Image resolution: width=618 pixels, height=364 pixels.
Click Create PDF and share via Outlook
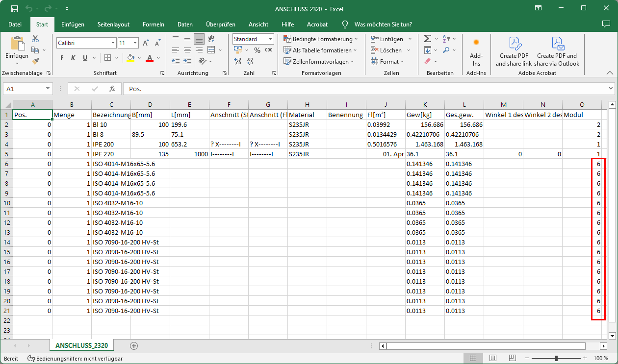click(557, 51)
